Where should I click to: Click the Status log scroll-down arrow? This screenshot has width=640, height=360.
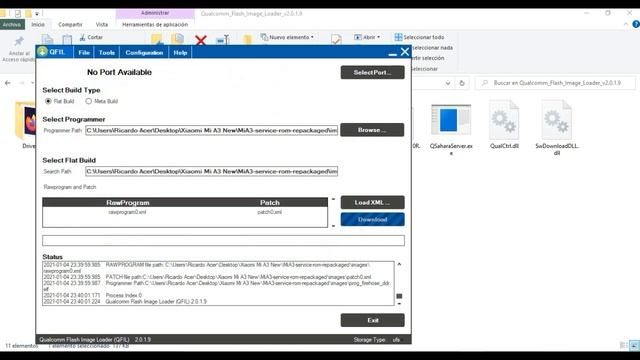click(x=399, y=304)
